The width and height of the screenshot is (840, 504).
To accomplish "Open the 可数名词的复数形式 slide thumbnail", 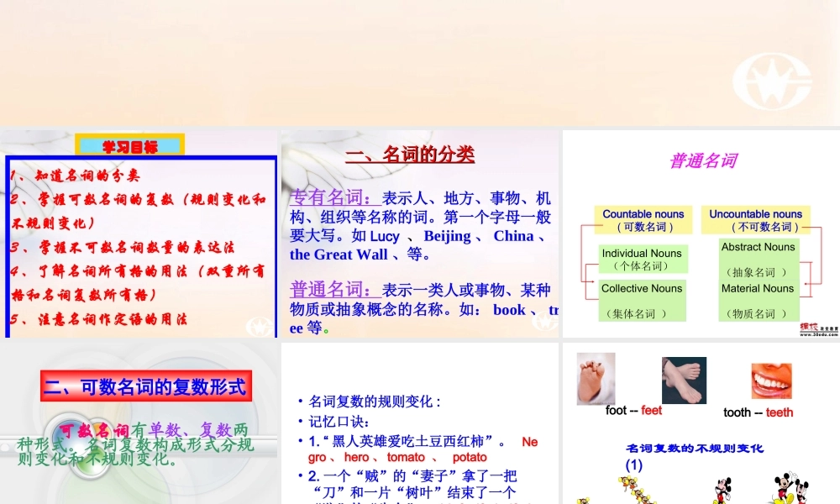I will point(139,423).
